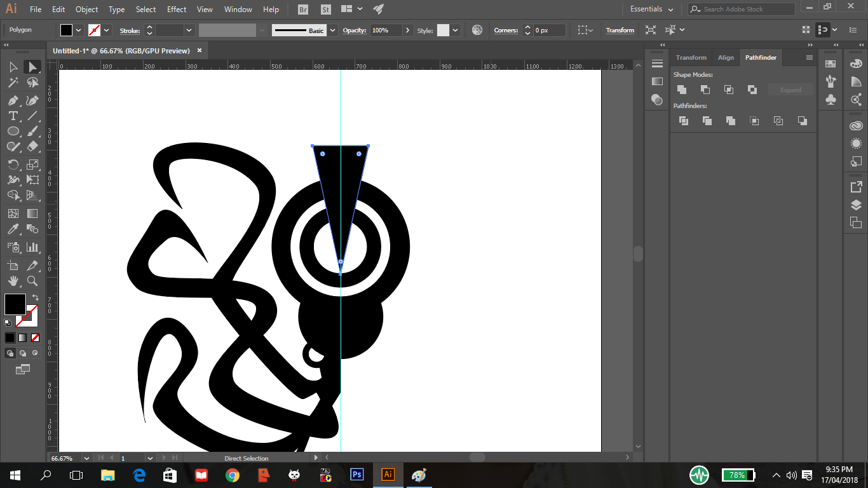Enable Draw Inside mode
Image resolution: width=868 pixels, height=488 pixels.
[35, 353]
